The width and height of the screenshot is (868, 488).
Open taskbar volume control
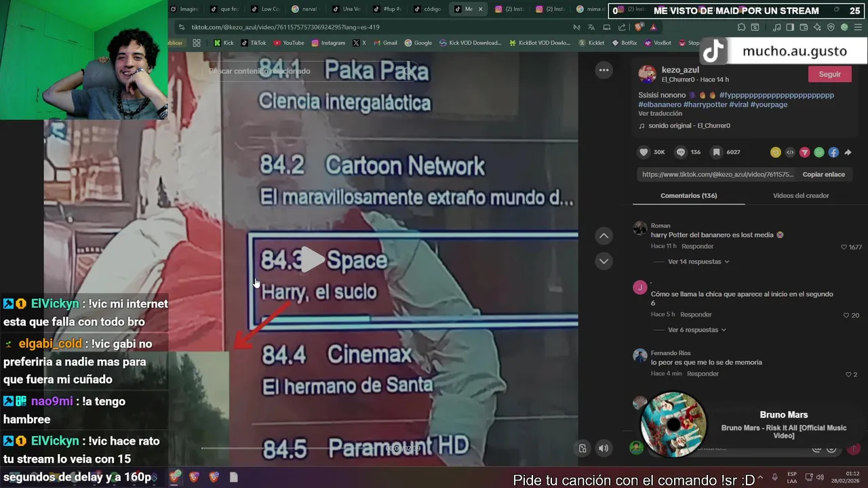tap(819, 477)
